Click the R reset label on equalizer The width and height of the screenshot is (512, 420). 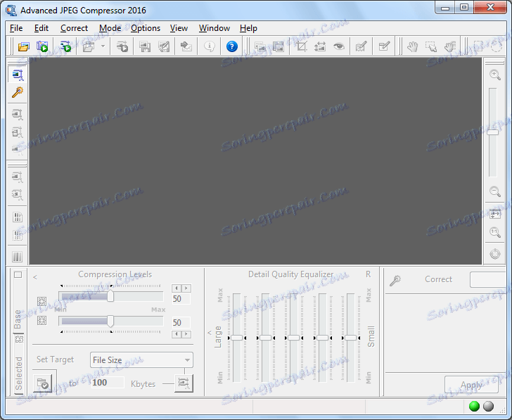(x=368, y=274)
